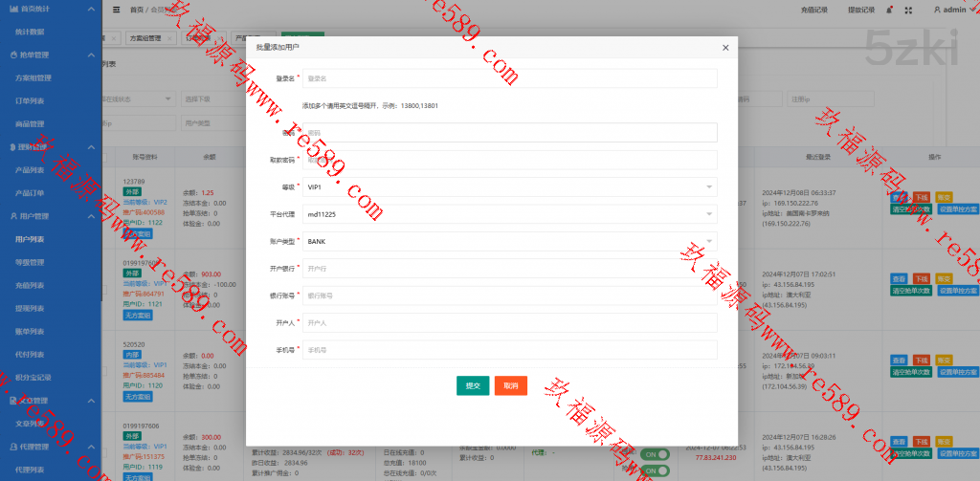Screen dimensions: 980x481
Task: Open 等级管理 in the sidebar
Action: pyautogui.click(x=30, y=262)
